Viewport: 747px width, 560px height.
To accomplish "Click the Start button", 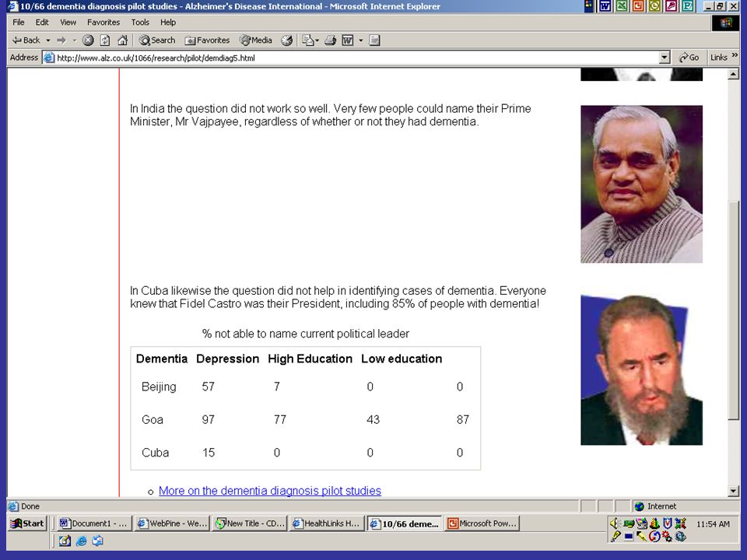I will (x=28, y=523).
